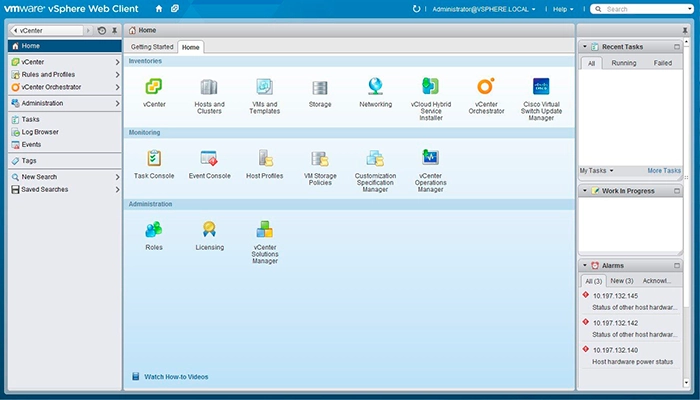This screenshot has width=700, height=400.
Task: Collapse the Work In Progress panel arrow
Action: (x=585, y=191)
